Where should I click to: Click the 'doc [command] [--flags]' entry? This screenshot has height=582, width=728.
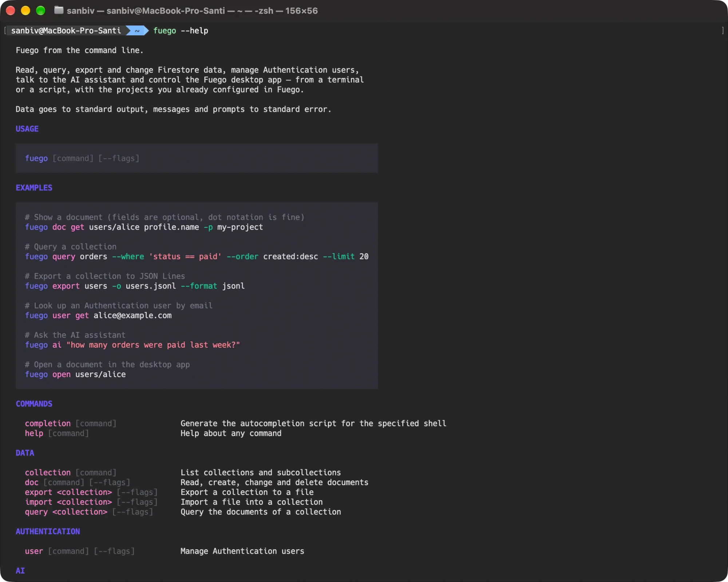coord(78,483)
